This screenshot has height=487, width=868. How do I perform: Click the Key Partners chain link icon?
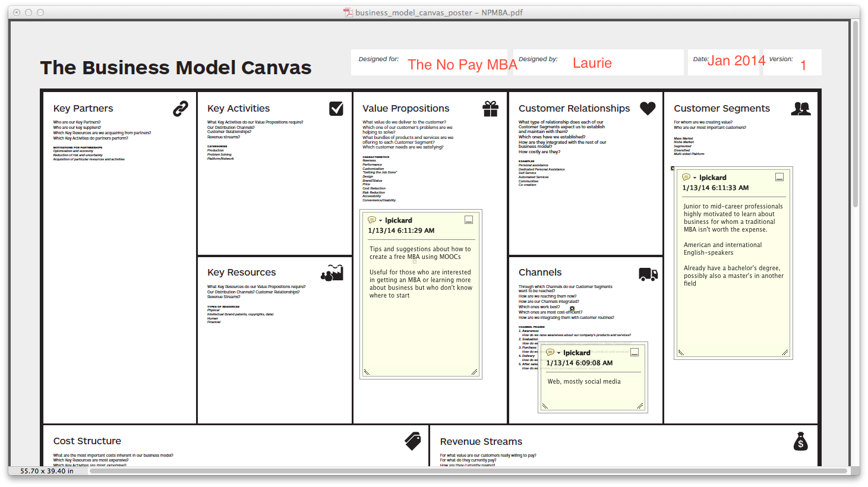pyautogui.click(x=181, y=109)
